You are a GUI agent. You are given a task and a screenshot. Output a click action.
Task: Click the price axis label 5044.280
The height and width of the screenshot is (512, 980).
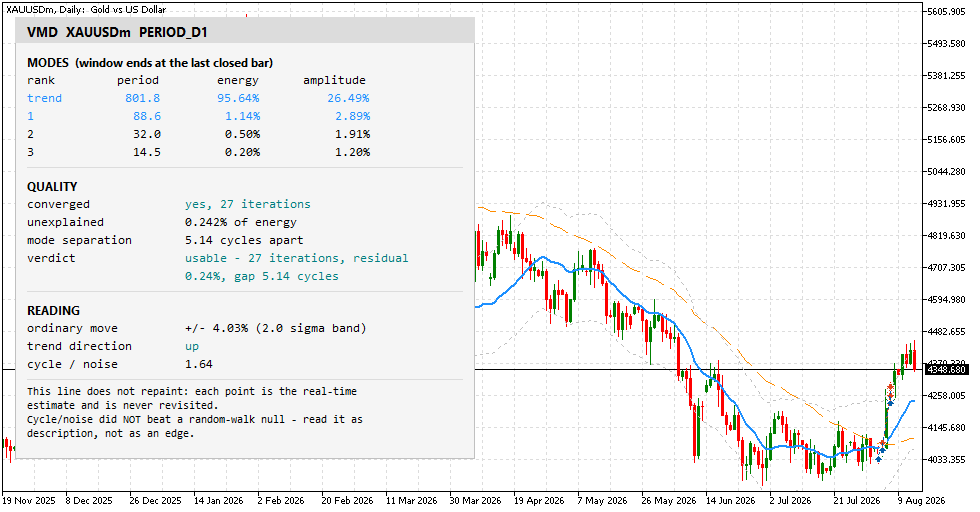[946, 171]
